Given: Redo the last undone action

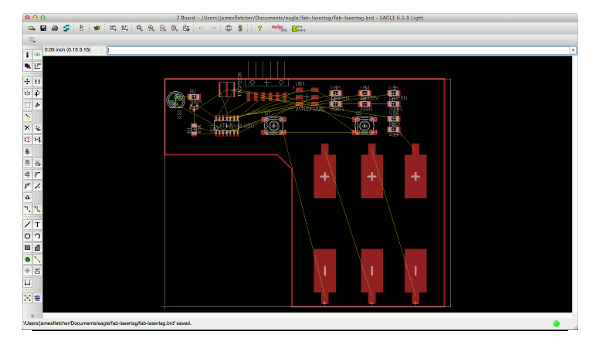Looking at the screenshot, I should point(213,28).
